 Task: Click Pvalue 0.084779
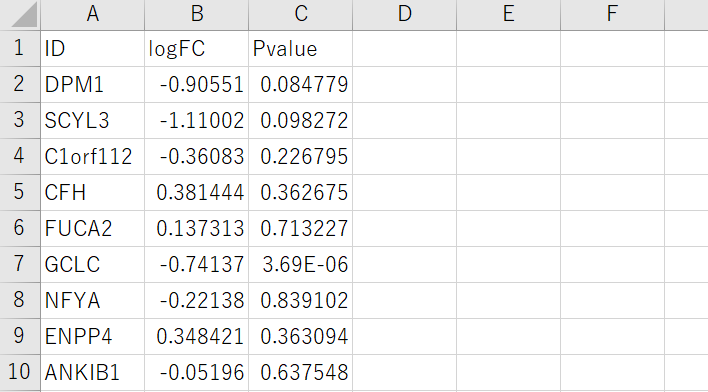(301, 84)
